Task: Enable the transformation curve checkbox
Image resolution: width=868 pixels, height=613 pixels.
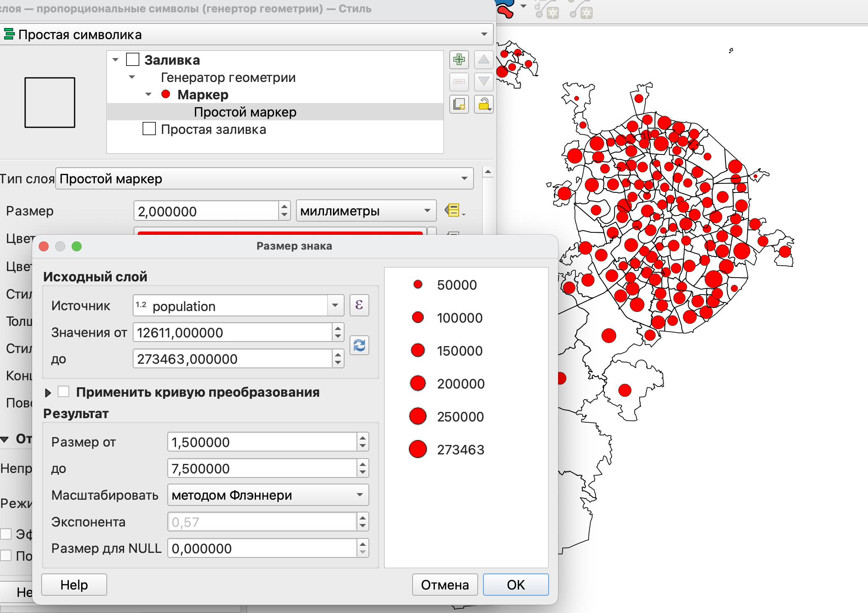Action: pyautogui.click(x=63, y=392)
